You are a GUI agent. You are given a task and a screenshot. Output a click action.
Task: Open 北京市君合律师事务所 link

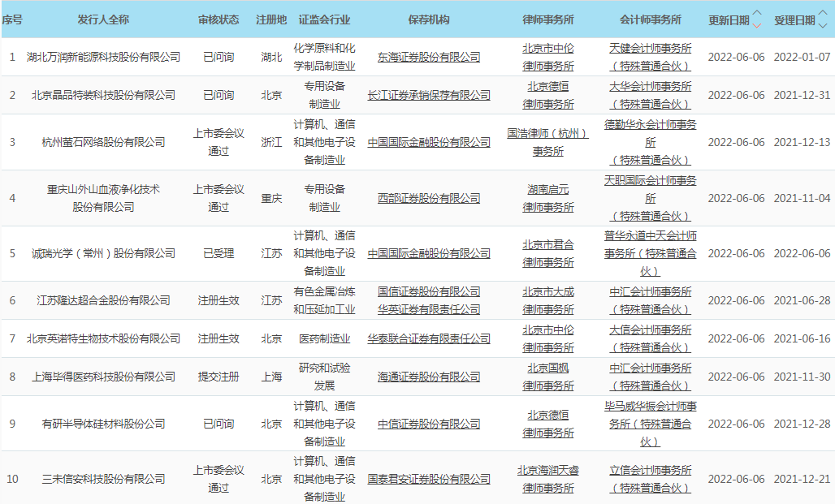click(x=547, y=253)
